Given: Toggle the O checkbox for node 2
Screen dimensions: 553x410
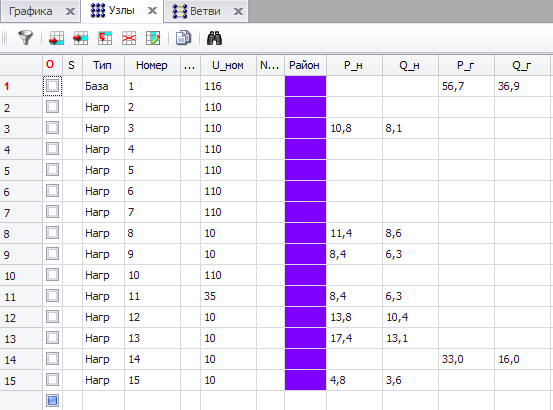Looking at the screenshot, I should pos(53,106).
